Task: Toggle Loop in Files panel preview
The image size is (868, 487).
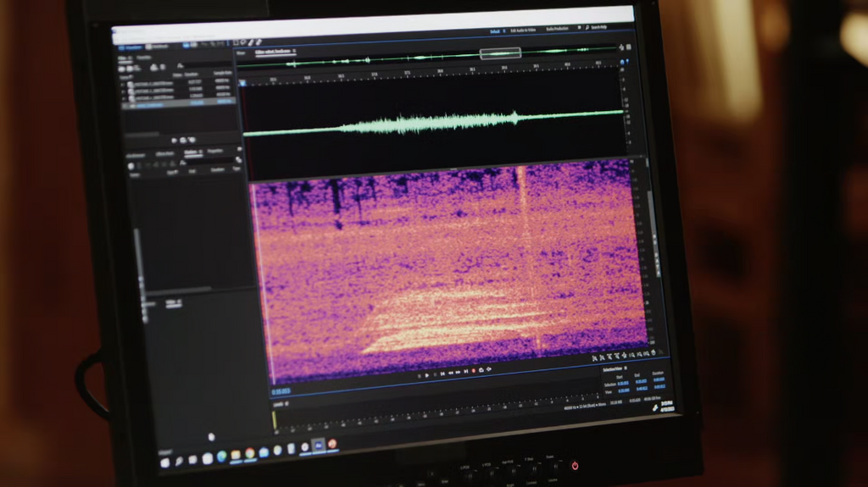Action: (x=183, y=141)
